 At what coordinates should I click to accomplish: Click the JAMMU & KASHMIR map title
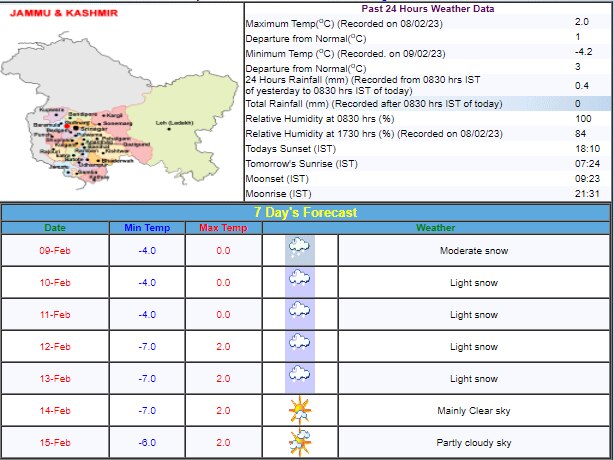[64, 13]
